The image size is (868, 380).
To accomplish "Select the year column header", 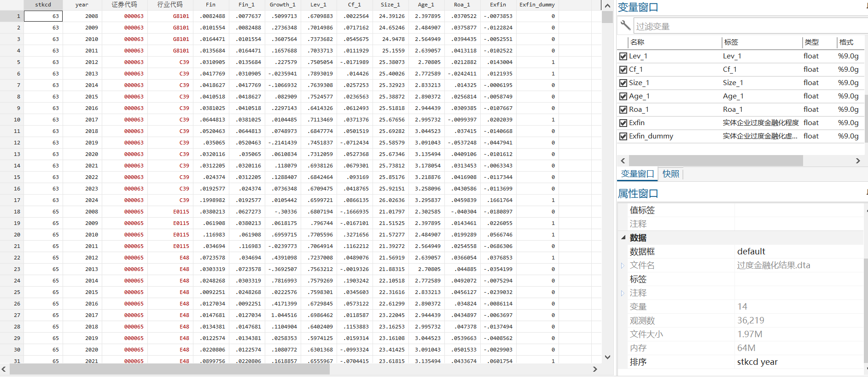I will [x=82, y=5].
